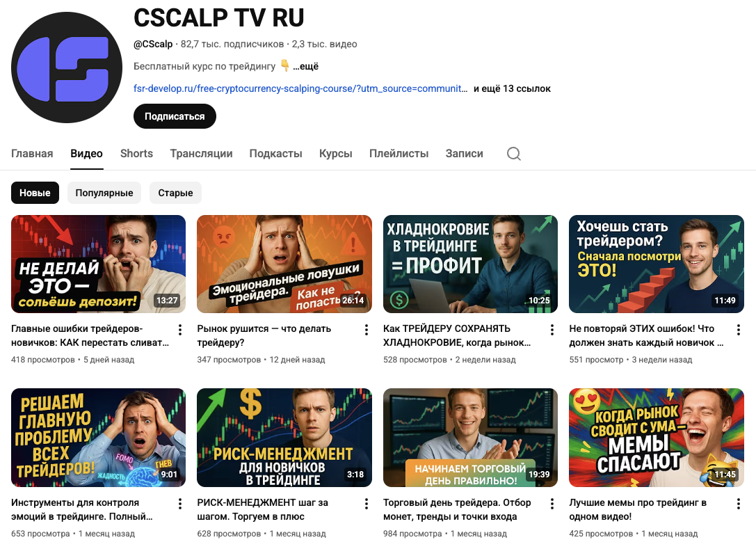Image resolution: width=756 pixels, height=549 pixels.
Task: Open title "РИСК-МЕНЕДЖМЕНТ шаг за шагом. Торгуем в плюс"
Action: pyautogui.click(x=263, y=509)
